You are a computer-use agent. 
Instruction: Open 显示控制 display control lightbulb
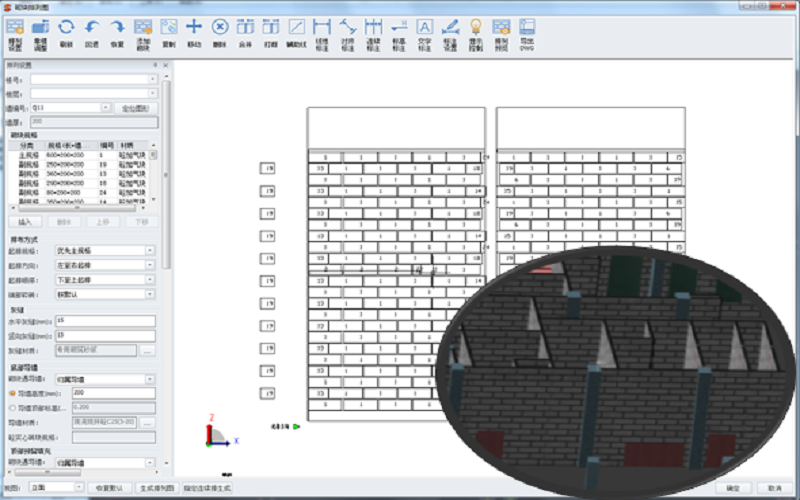click(x=476, y=35)
